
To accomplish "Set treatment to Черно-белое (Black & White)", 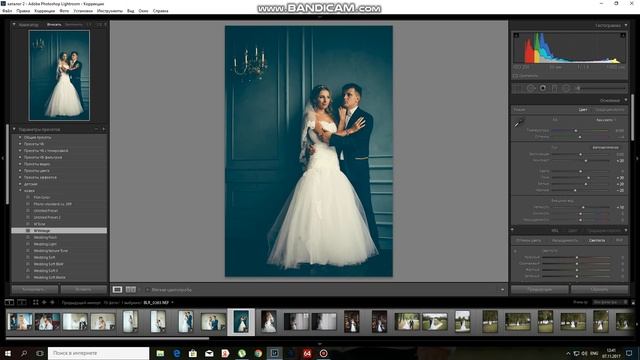I will click(610, 109).
